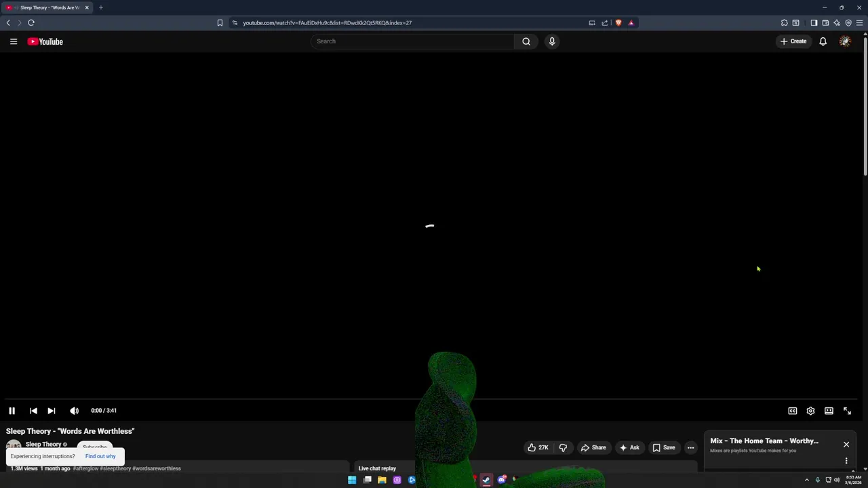Image resolution: width=868 pixels, height=488 pixels.
Task: Go to the YouTube home logo
Action: (45, 41)
